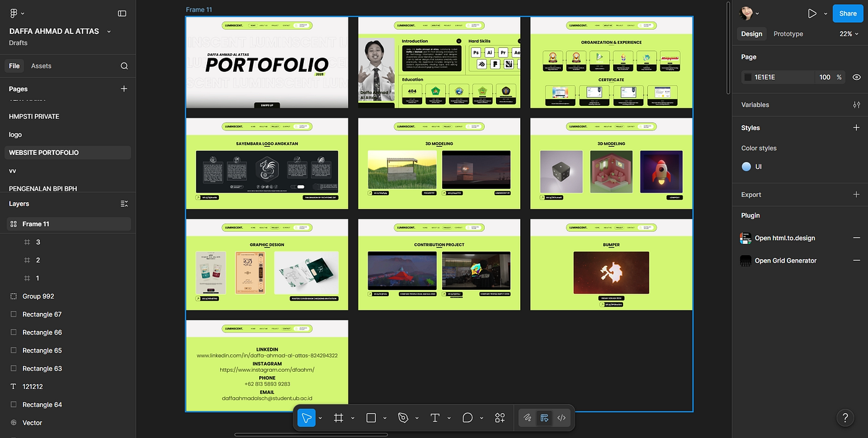The height and width of the screenshot is (438, 868).
Task: Add a style with Styles plus icon
Action: coord(856,128)
